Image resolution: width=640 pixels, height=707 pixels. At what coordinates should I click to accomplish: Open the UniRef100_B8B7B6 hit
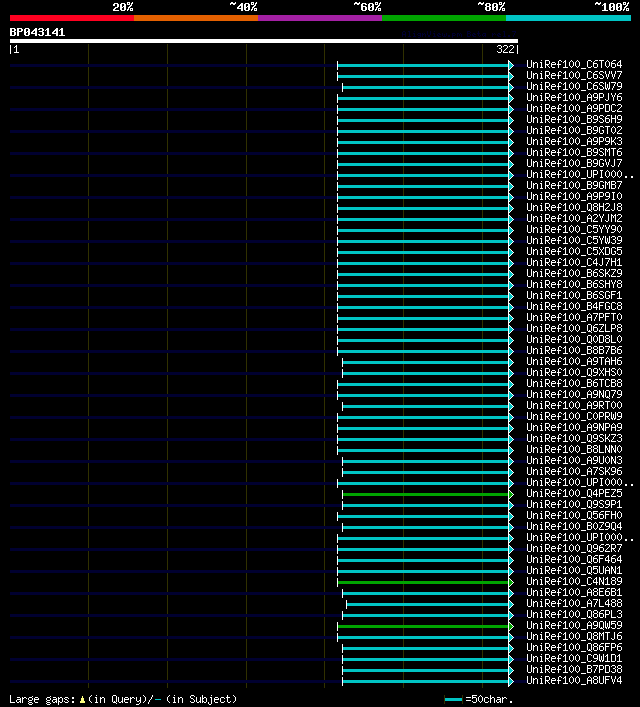click(x=574, y=350)
